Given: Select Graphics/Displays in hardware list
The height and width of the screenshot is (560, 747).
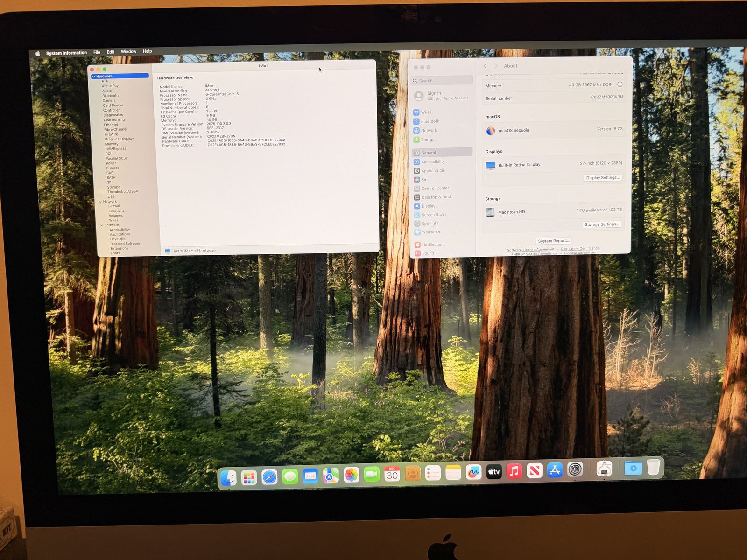Looking at the screenshot, I should point(119,139).
